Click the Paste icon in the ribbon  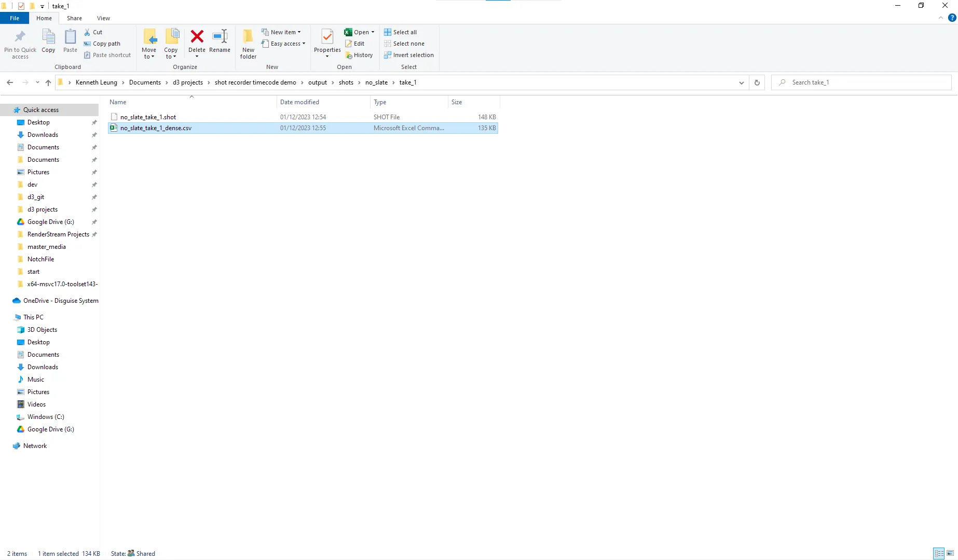point(70,41)
